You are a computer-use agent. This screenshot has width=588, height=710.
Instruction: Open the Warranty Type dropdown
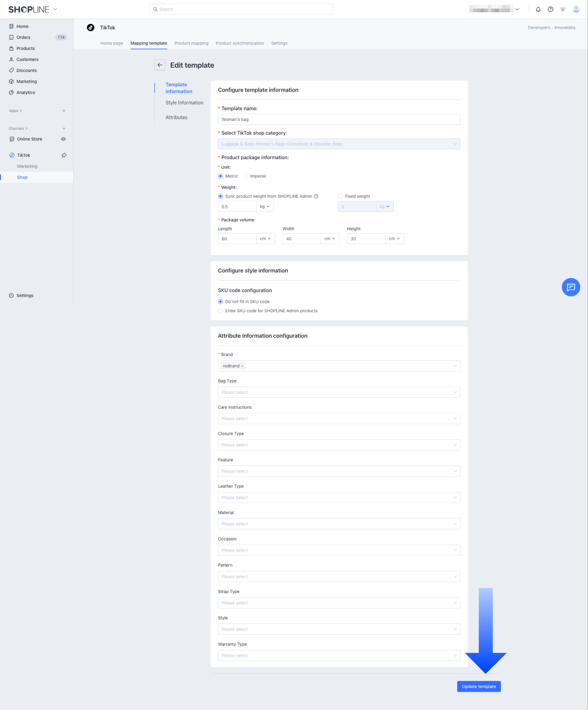(339, 656)
